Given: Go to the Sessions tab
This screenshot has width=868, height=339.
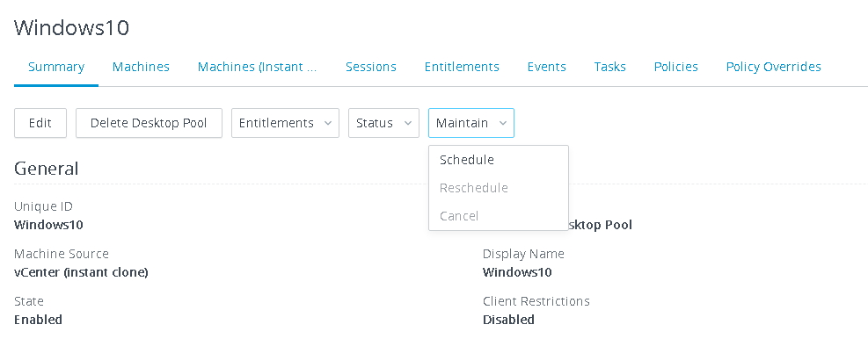Looking at the screenshot, I should pos(371,67).
